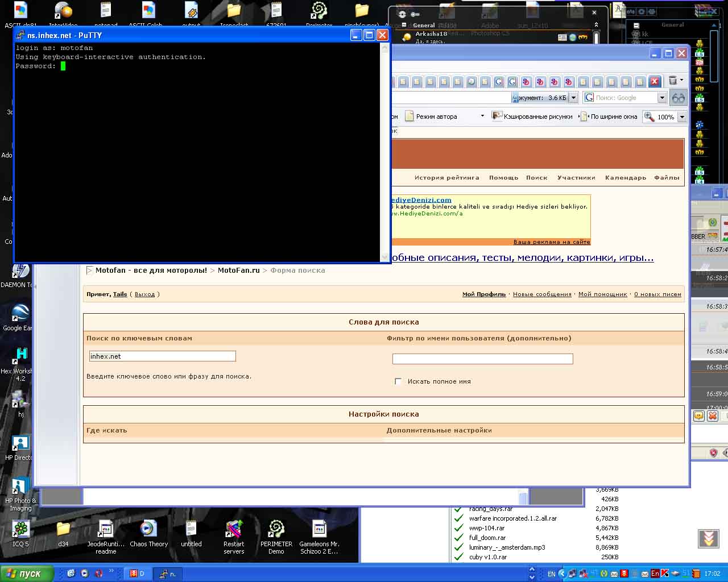Viewport: 728px width, 582px height.
Task: Launch the Restart servers shortcut
Action: coord(234,537)
